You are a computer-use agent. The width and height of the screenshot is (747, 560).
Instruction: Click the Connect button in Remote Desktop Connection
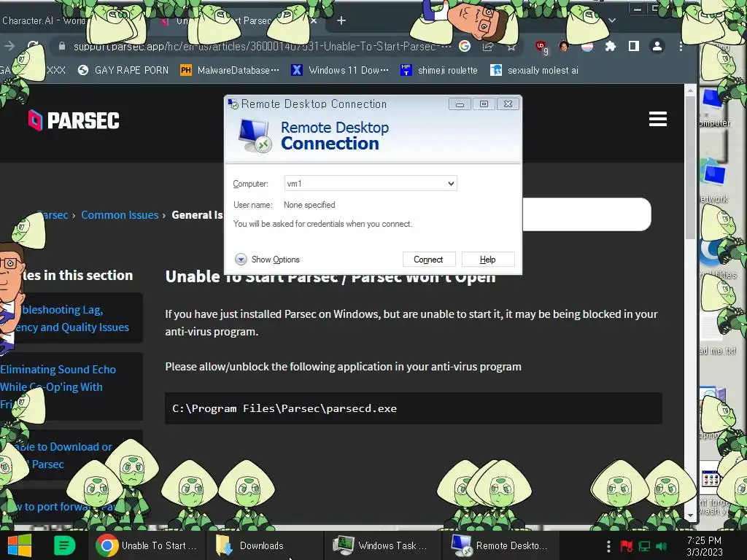[429, 260]
